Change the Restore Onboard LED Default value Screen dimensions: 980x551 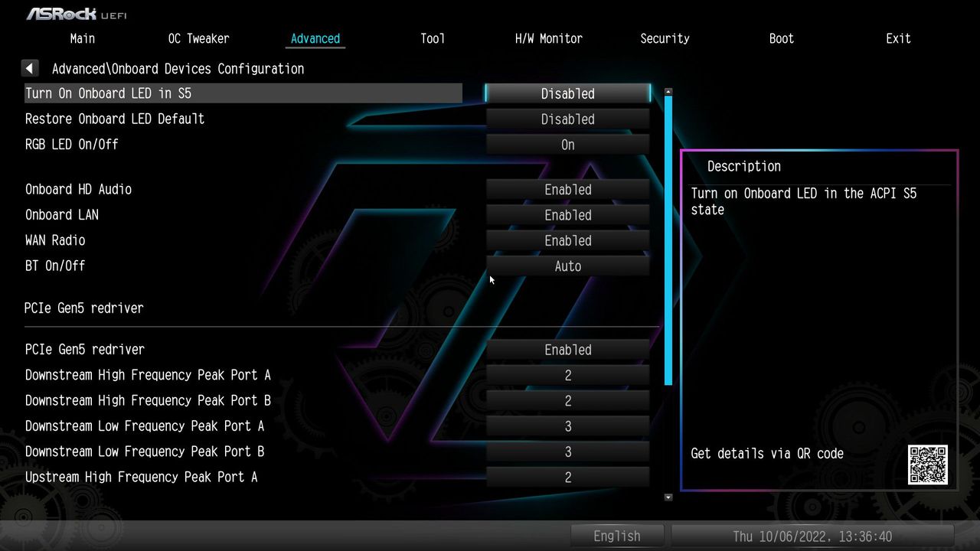pyautogui.click(x=568, y=119)
